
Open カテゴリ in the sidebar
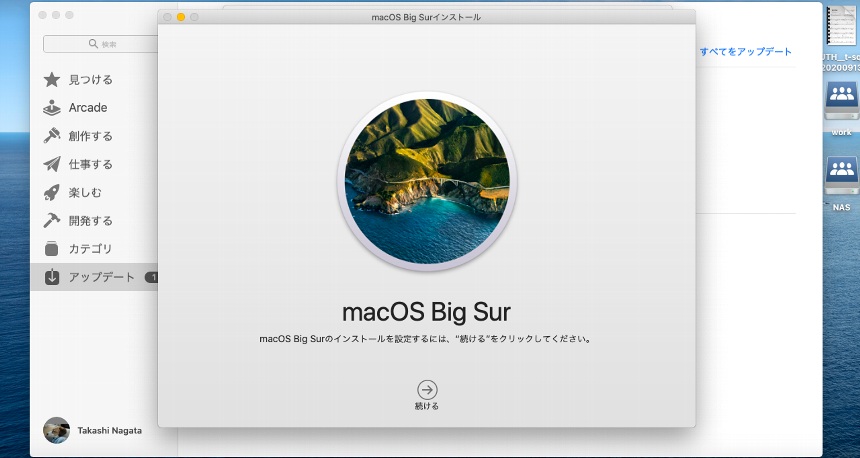(x=90, y=249)
